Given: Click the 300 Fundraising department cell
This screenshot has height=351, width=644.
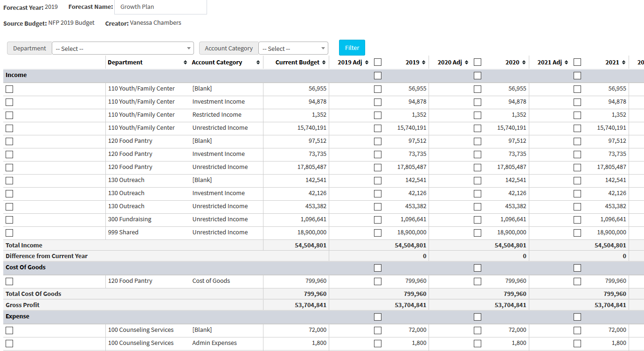Looking at the screenshot, I should pyautogui.click(x=130, y=219).
